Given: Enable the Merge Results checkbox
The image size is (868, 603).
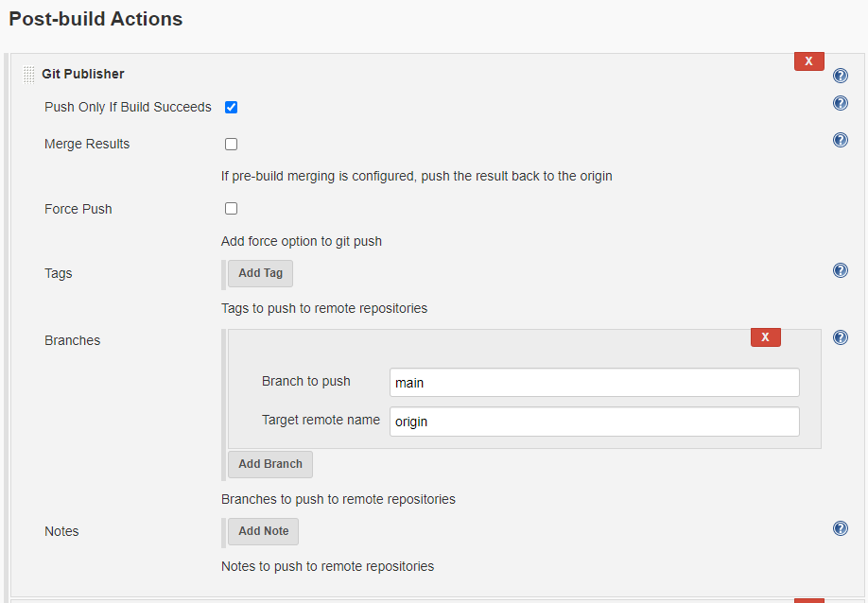Looking at the screenshot, I should pyautogui.click(x=231, y=145).
